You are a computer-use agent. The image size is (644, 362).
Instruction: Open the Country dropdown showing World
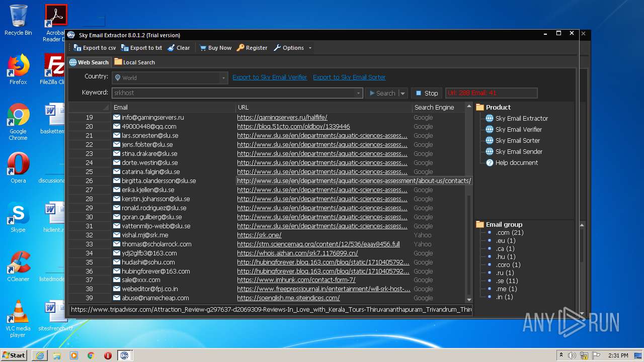click(170, 78)
